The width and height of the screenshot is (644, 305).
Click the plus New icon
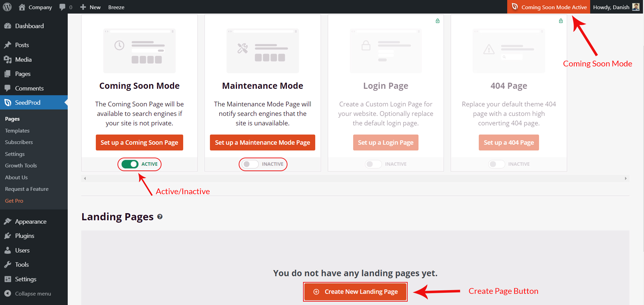point(83,7)
